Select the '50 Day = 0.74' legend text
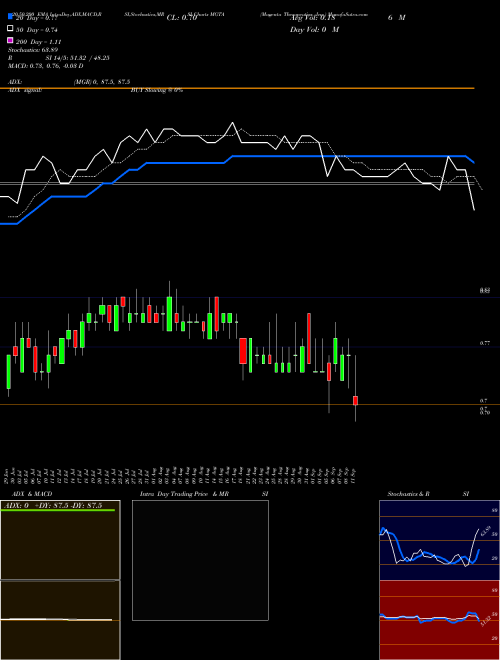 [37, 30]
